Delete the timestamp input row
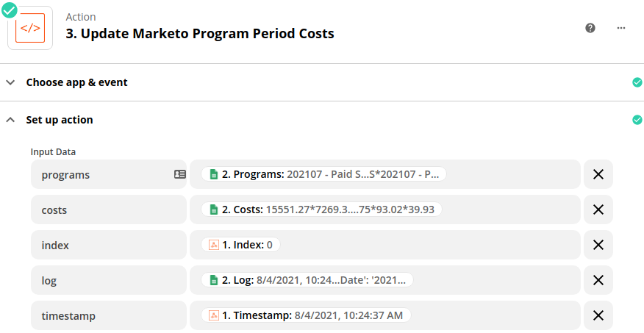The height and width of the screenshot is (333, 644). click(598, 315)
